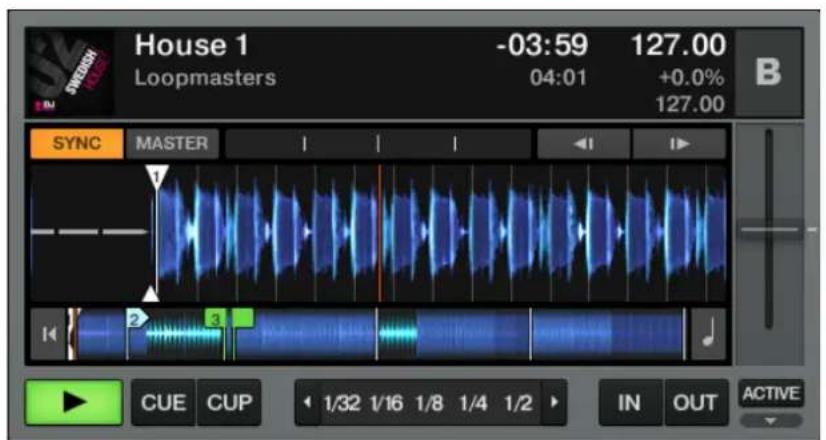
Task: Set loop size to 1/4
Action: (x=473, y=404)
